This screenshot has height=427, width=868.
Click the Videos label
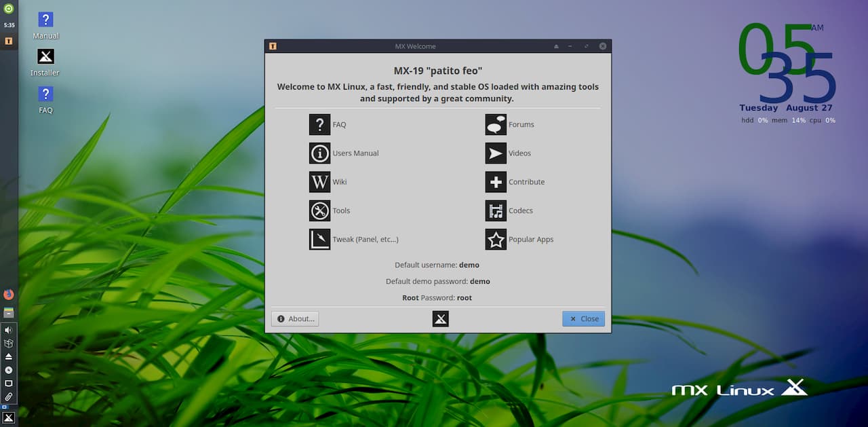click(520, 153)
